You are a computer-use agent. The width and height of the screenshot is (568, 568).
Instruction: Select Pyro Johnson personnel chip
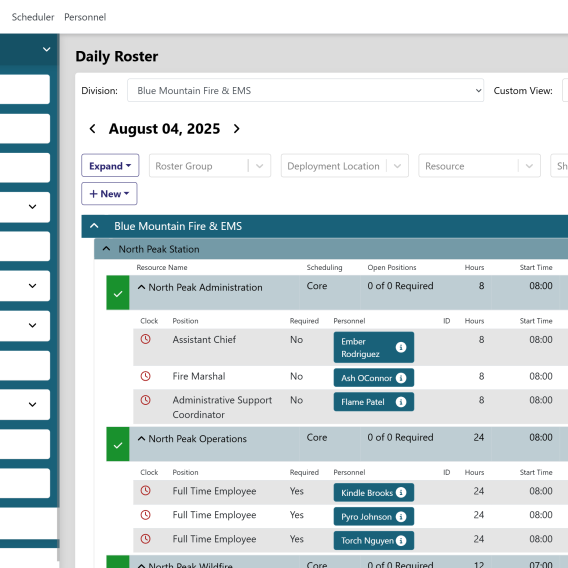coord(373,517)
